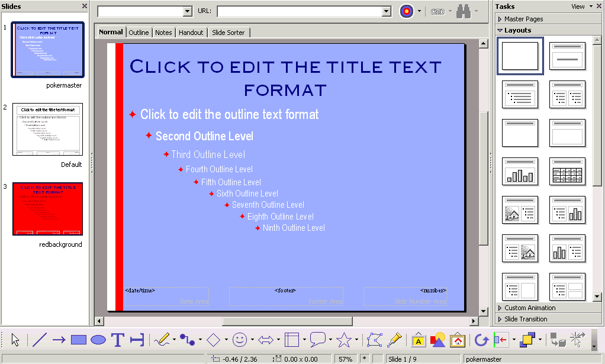This screenshot has height=364, width=605.
Task: Show more drawing toolbar buttons
Action: (x=594, y=347)
